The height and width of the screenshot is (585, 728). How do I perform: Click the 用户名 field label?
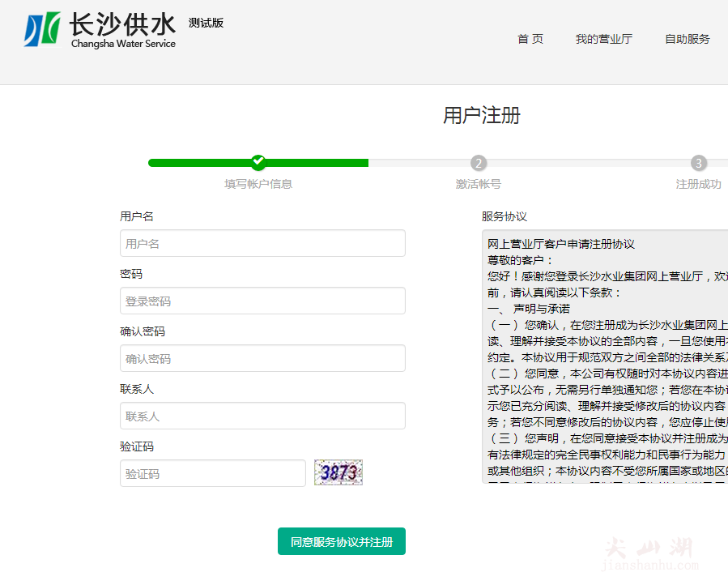[137, 216]
